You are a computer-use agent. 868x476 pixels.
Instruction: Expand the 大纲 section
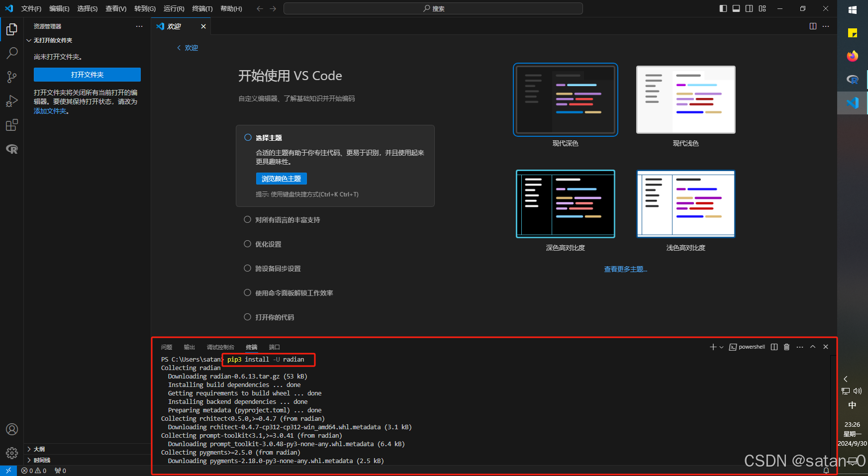tap(88, 449)
